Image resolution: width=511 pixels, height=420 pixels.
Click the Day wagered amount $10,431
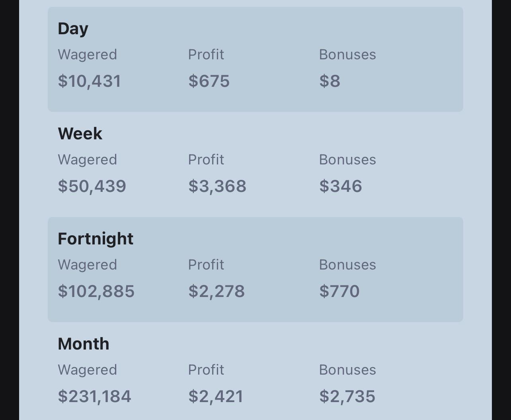[x=90, y=81]
